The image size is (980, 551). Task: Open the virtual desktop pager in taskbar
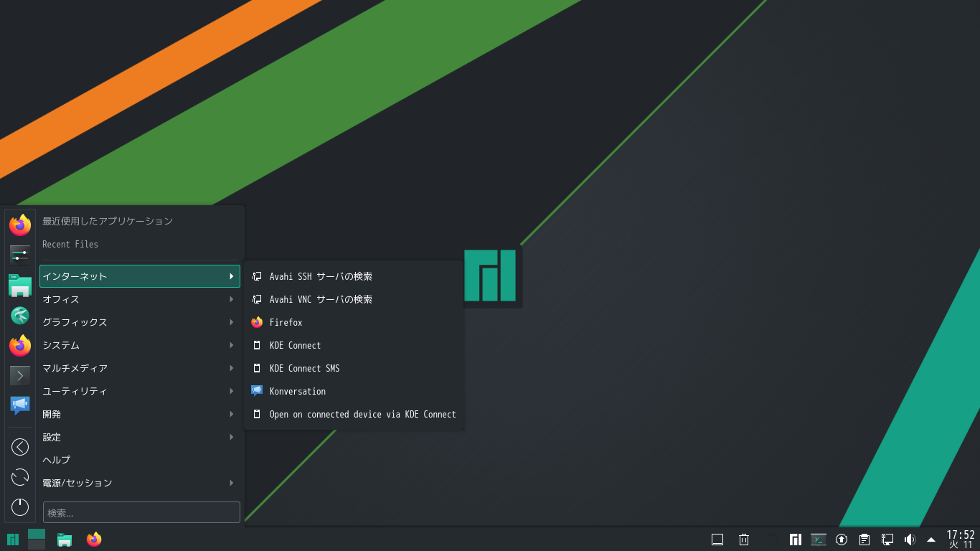coord(37,540)
